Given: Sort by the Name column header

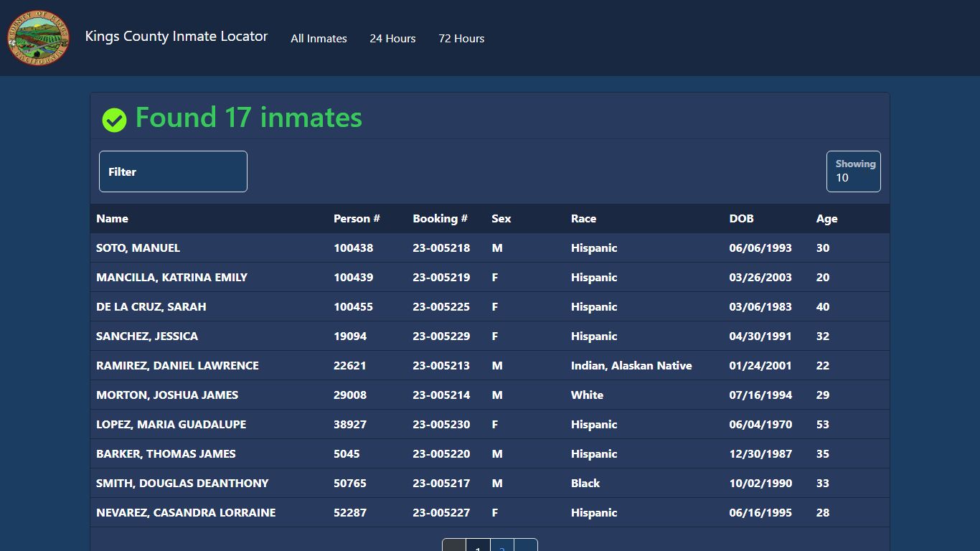Looking at the screenshot, I should coord(112,219).
